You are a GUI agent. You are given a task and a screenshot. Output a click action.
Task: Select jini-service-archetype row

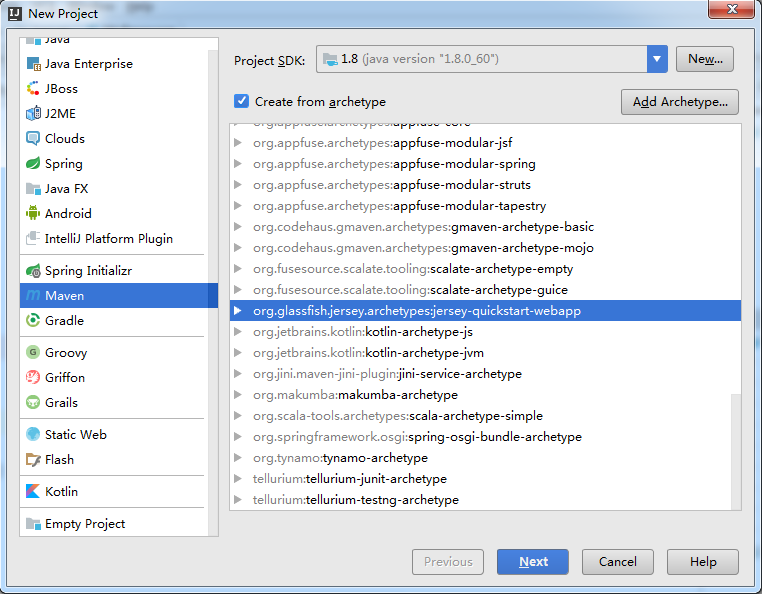pos(485,373)
